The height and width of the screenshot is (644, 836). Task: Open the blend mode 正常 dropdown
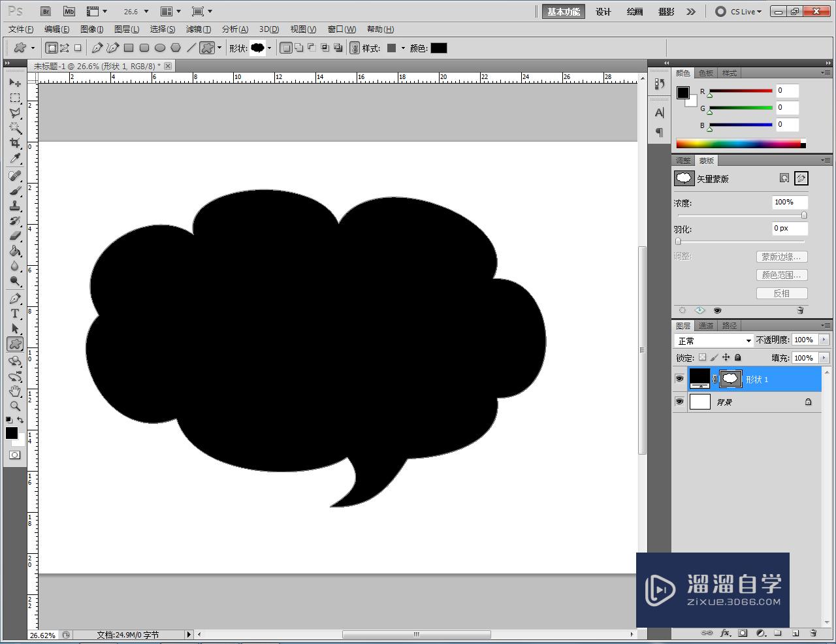coord(714,340)
